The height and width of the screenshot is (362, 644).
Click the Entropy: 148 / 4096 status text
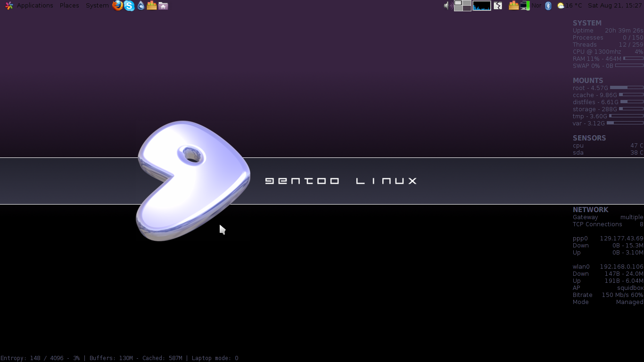40,358
